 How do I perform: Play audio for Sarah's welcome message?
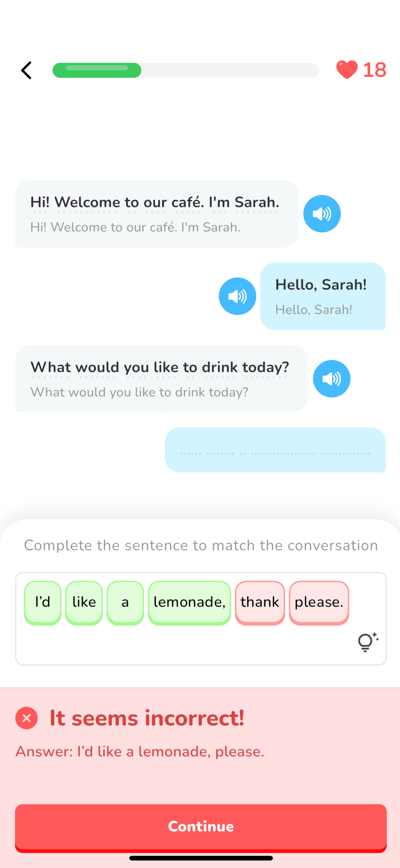pos(322,214)
